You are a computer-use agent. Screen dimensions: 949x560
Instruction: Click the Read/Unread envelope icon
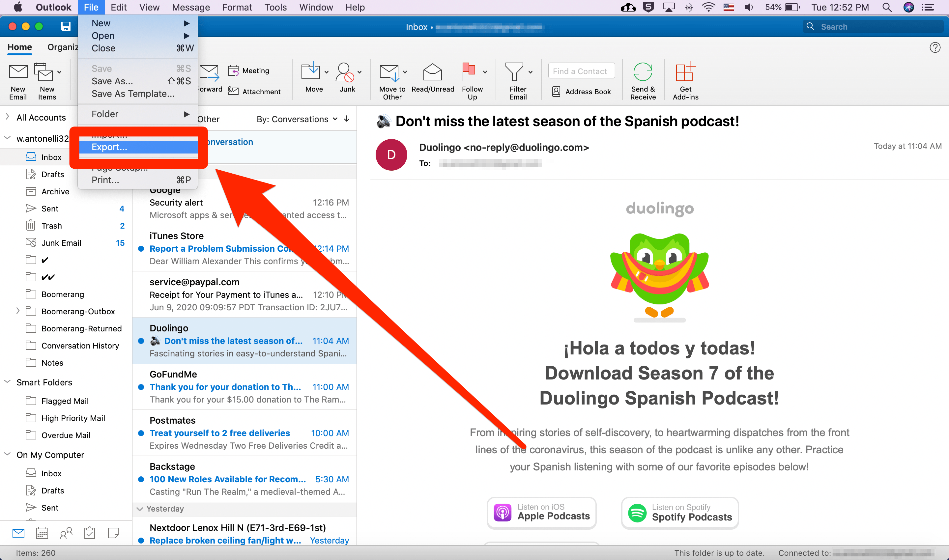[432, 72]
